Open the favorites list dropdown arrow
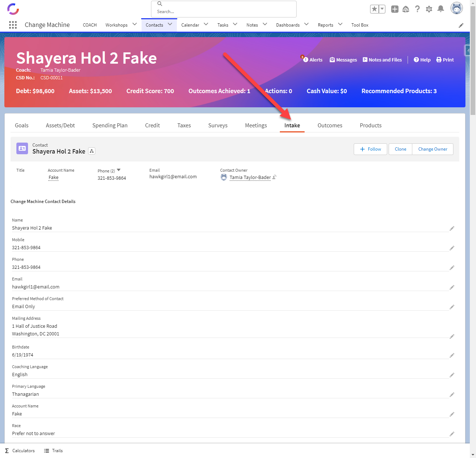The image size is (476, 458). click(382, 9)
